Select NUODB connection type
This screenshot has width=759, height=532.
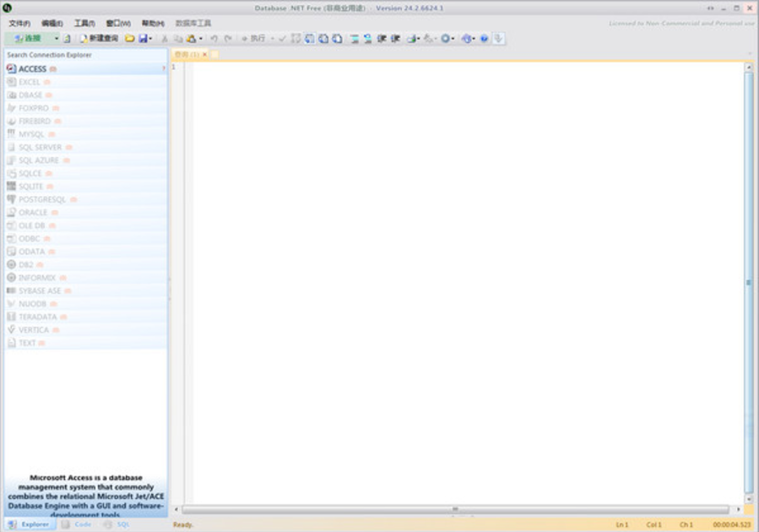[85, 304]
